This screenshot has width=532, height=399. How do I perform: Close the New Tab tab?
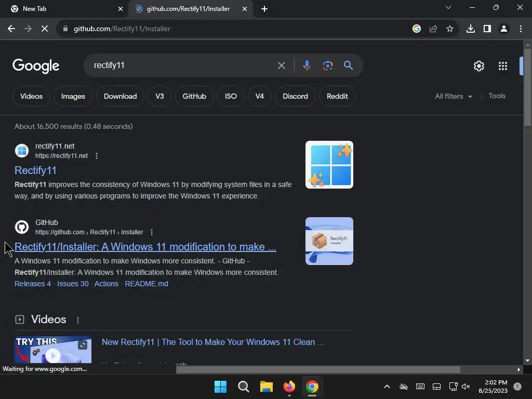[x=121, y=9]
